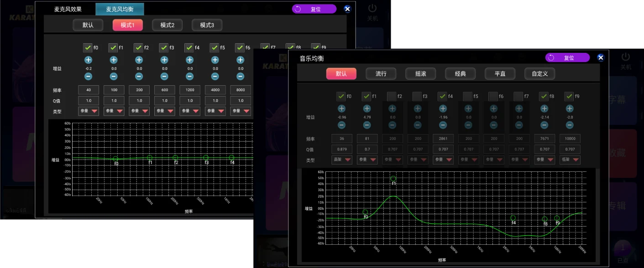Disable the f0 band in 音乐均衡
The height and width of the screenshot is (268, 644).
point(341,96)
